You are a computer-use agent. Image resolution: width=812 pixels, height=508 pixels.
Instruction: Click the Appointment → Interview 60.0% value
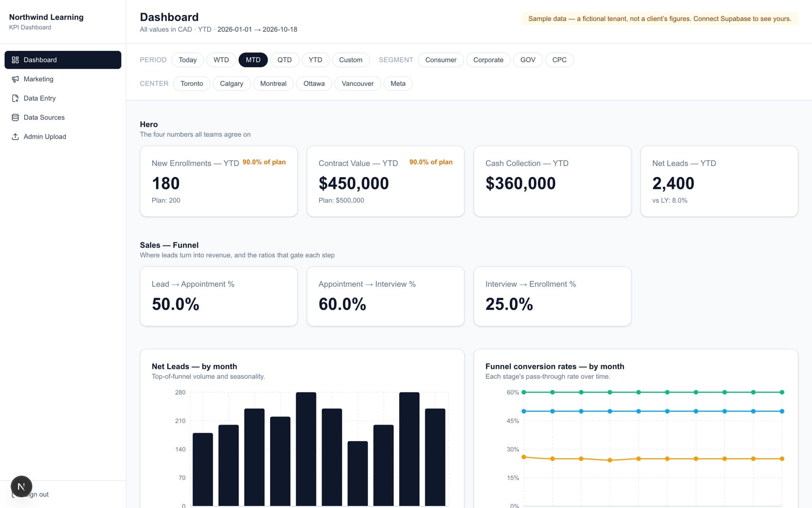coord(342,304)
